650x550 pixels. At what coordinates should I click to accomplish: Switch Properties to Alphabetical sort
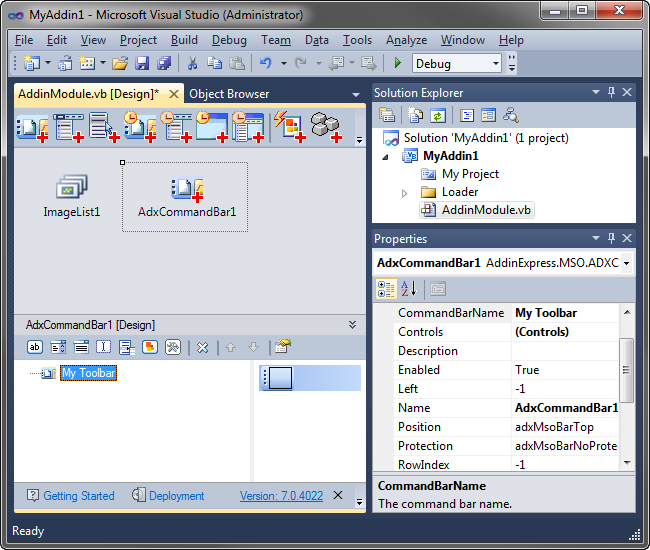[409, 289]
